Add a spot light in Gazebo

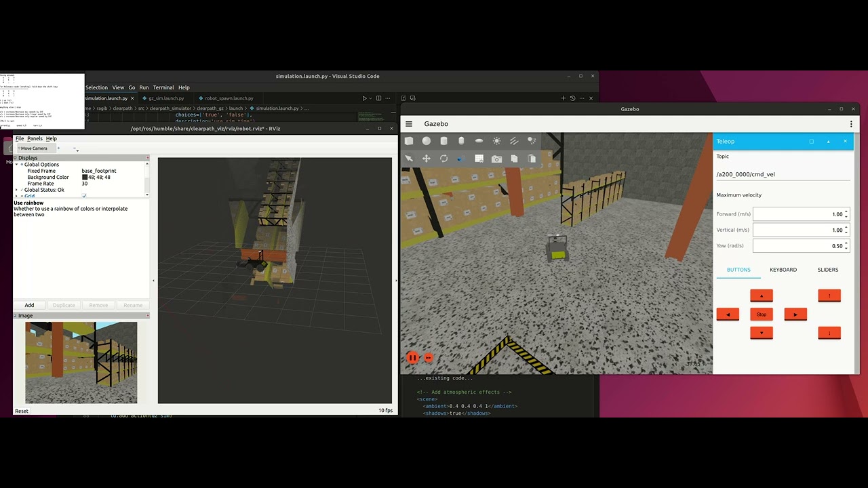(532, 141)
